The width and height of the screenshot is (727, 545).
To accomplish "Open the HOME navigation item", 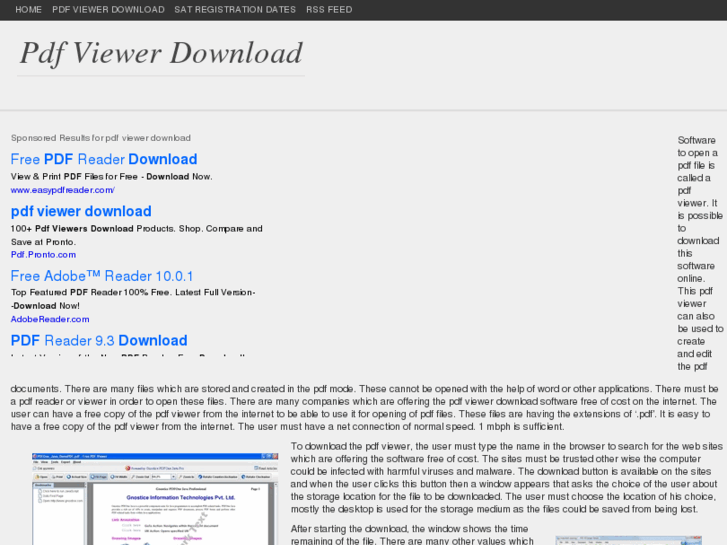I will click(28, 10).
